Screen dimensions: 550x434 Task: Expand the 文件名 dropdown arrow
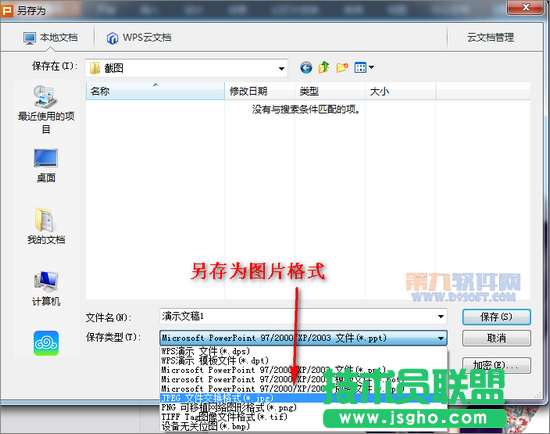click(x=441, y=316)
